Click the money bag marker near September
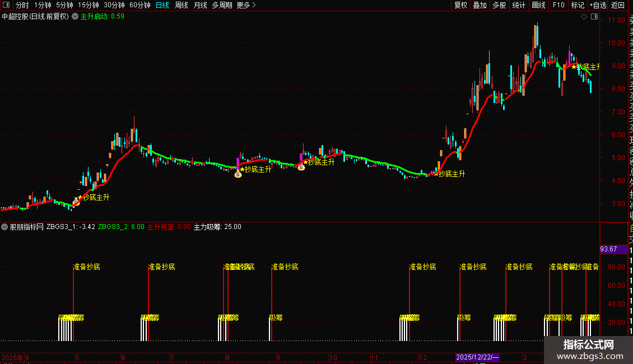The height and width of the screenshot is (364, 633). 301,167
